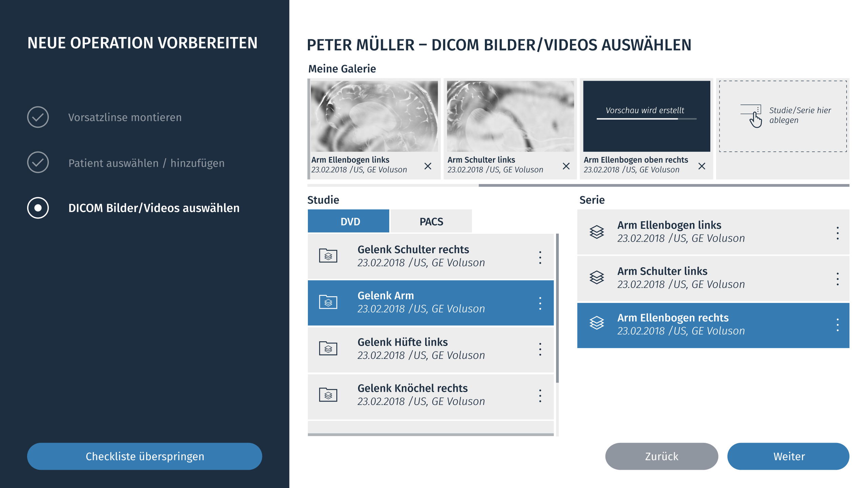Click layers icon of Arm Ellenbogen links series
The height and width of the screenshot is (488, 868).
pos(597,232)
